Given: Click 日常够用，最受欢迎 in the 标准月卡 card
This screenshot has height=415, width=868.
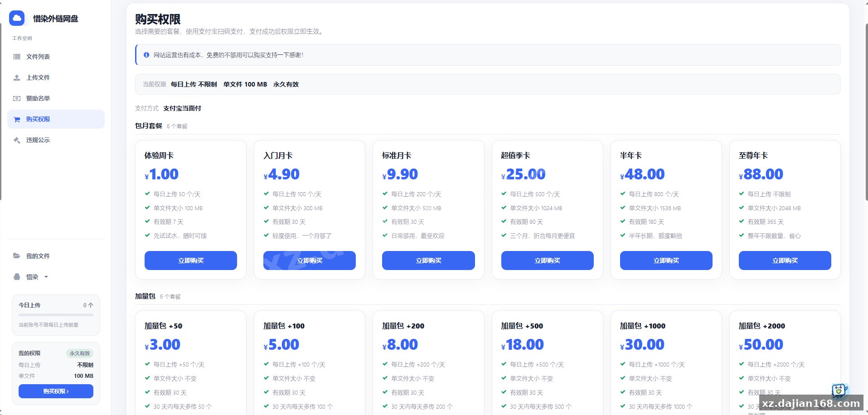Looking at the screenshot, I should tap(418, 236).
